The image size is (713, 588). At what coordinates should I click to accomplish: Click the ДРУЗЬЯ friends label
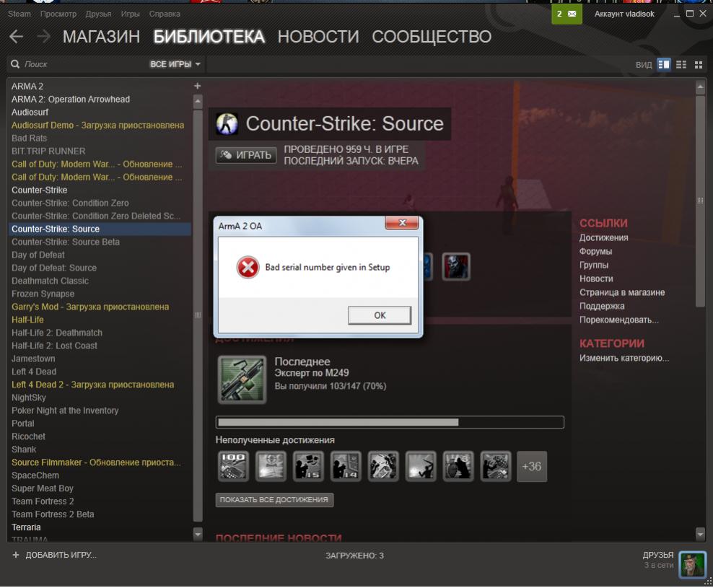coord(658,555)
